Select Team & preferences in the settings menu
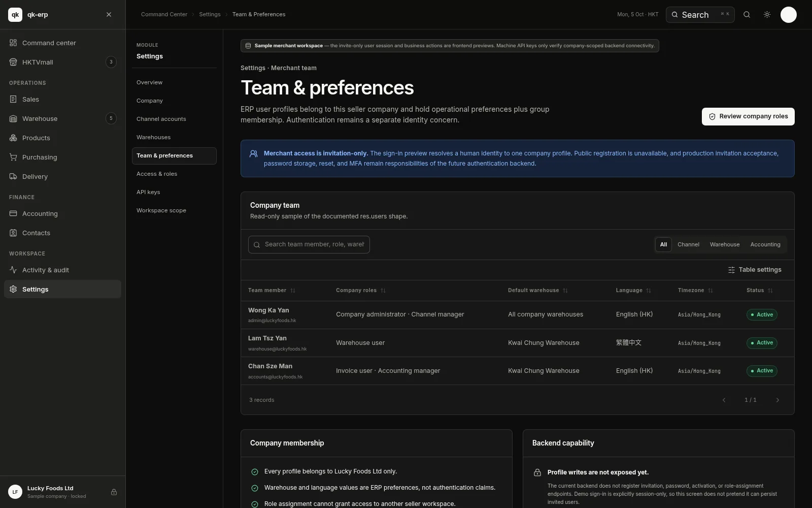 click(x=174, y=155)
